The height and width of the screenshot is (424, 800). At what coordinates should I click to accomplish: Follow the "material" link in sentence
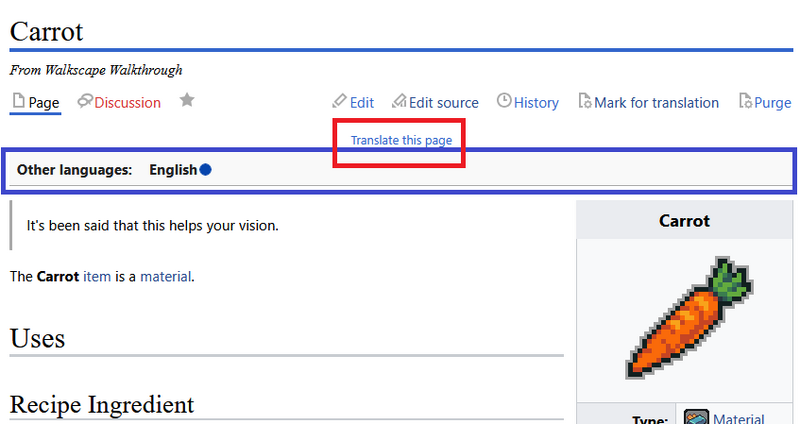(x=165, y=276)
